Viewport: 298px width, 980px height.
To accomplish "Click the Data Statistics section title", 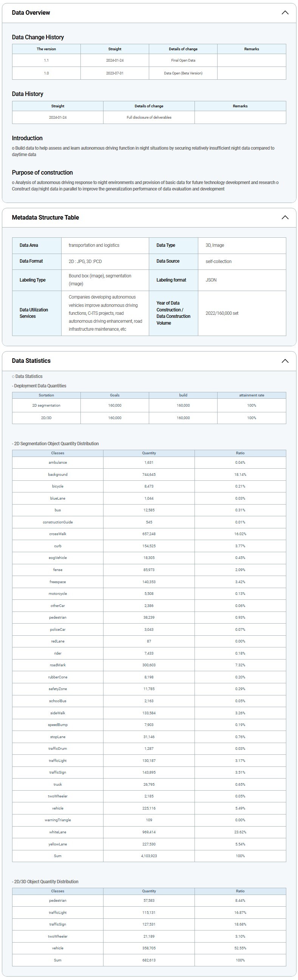I will coord(31,361).
